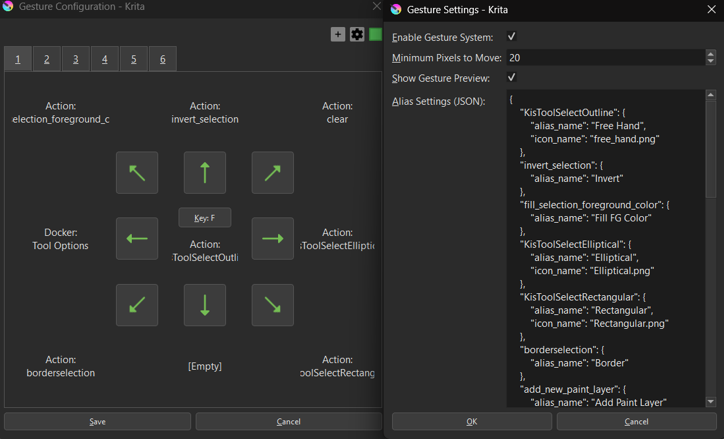Click the downward gesture arrow button

coord(205,305)
